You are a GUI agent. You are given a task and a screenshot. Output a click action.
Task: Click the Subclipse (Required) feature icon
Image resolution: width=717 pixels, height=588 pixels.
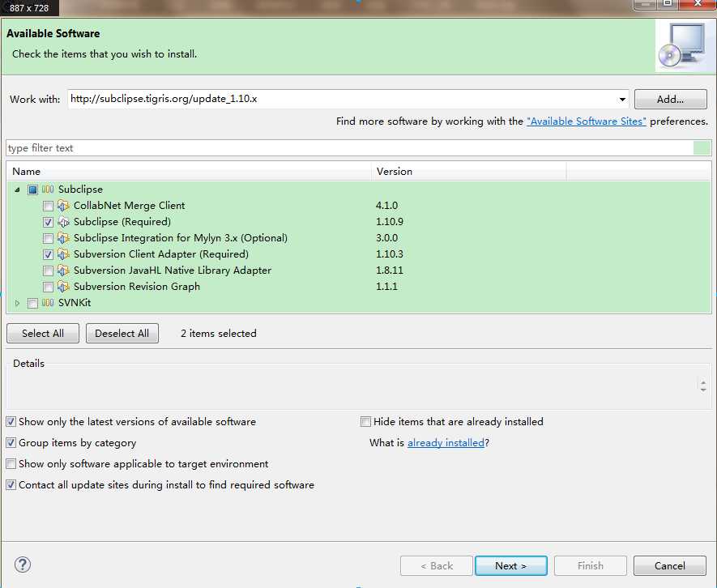(63, 222)
